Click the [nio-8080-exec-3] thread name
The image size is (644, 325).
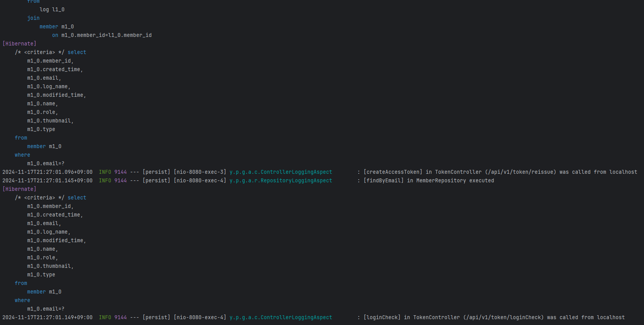tap(200, 172)
